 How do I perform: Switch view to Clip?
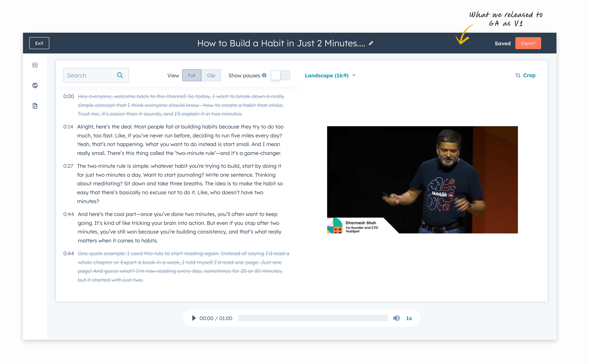coord(211,75)
